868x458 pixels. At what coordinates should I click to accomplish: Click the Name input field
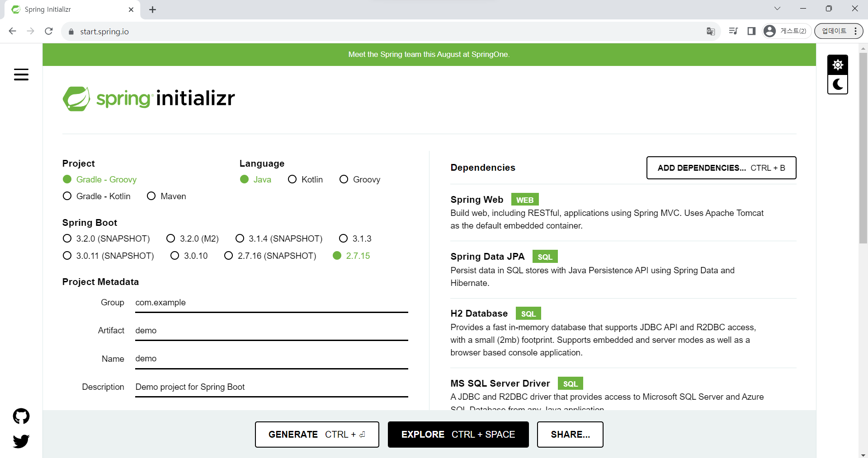tap(272, 359)
